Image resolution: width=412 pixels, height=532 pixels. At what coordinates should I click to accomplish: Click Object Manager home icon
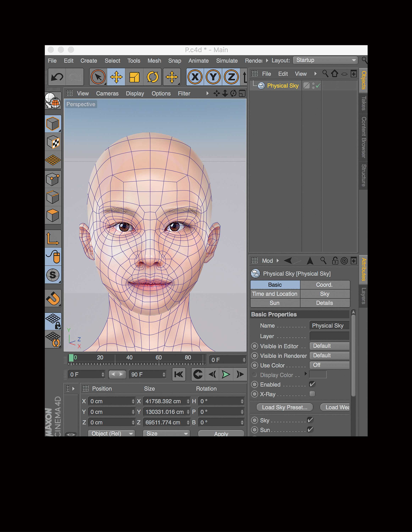pyautogui.click(x=334, y=74)
